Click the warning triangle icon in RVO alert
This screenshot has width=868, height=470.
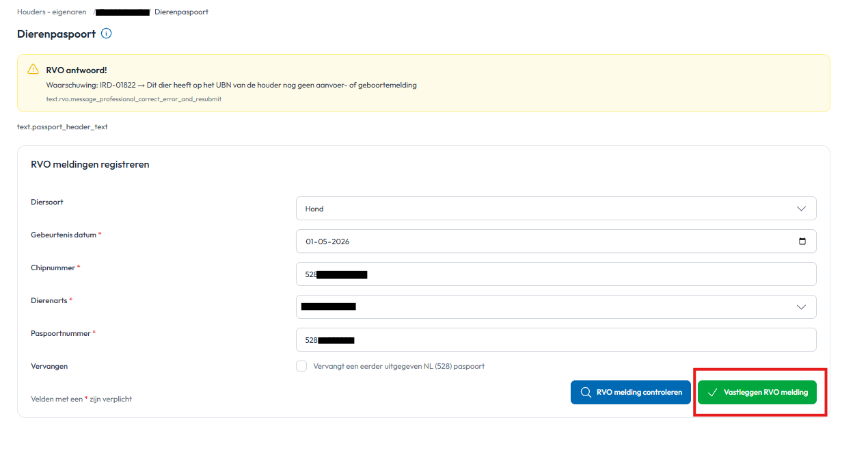pos(33,69)
